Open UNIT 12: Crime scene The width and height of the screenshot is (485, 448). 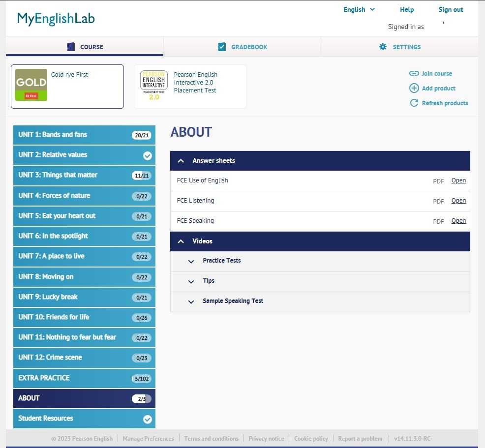point(84,358)
